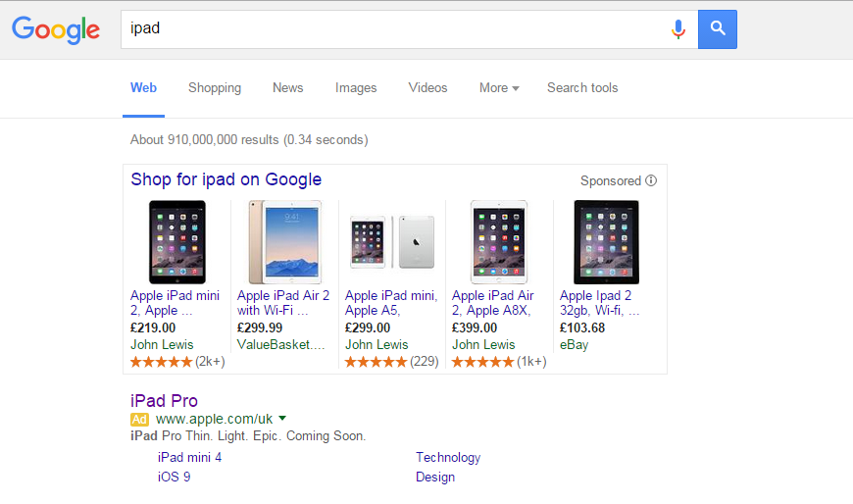Click the yellow Ad badge

(139, 419)
